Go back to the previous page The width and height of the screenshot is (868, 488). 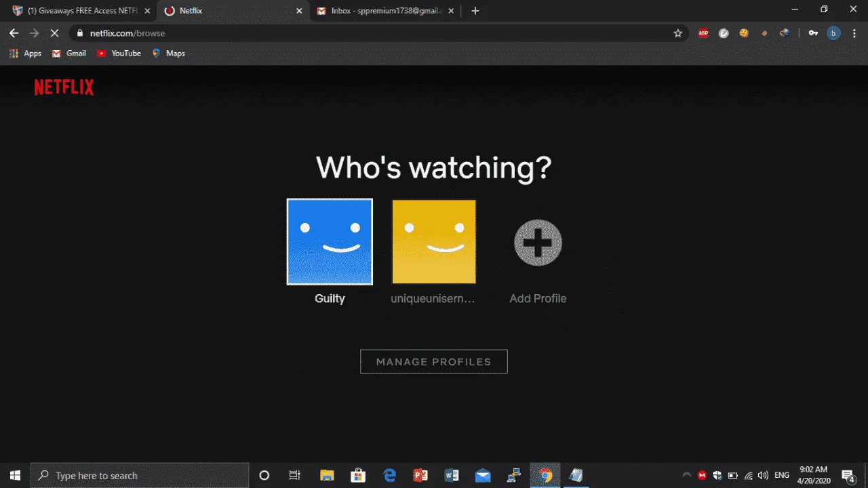click(14, 33)
